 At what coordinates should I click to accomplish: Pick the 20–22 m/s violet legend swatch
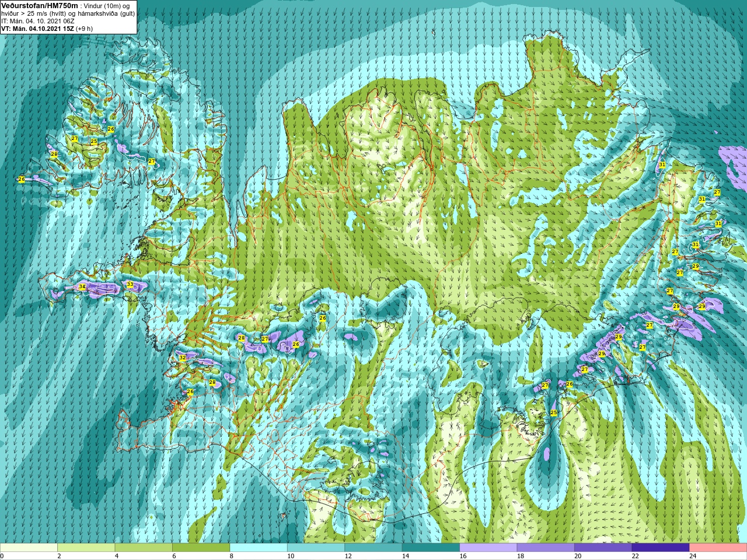[603, 548]
